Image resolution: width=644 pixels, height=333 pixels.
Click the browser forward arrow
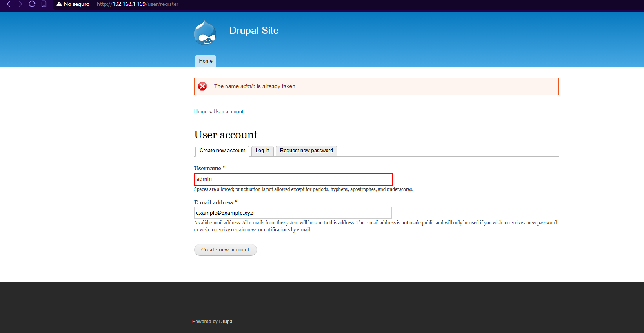pyautogui.click(x=20, y=4)
